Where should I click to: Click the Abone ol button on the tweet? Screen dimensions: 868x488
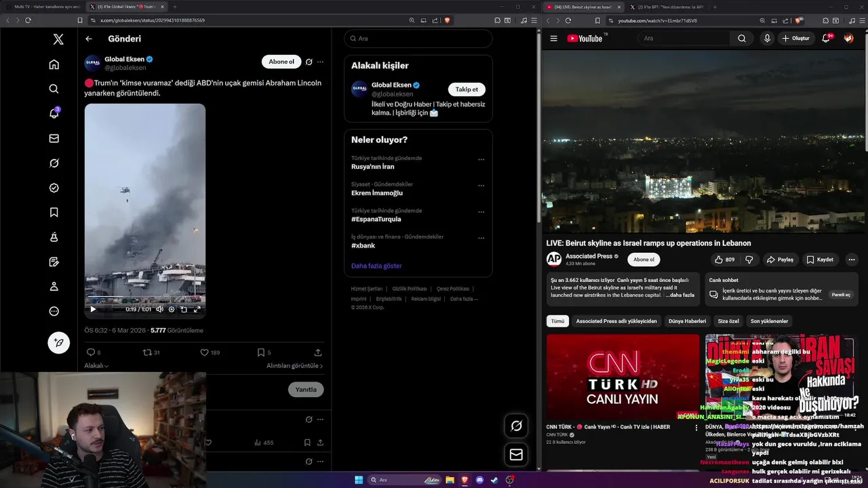pyautogui.click(x=281, y=62)
